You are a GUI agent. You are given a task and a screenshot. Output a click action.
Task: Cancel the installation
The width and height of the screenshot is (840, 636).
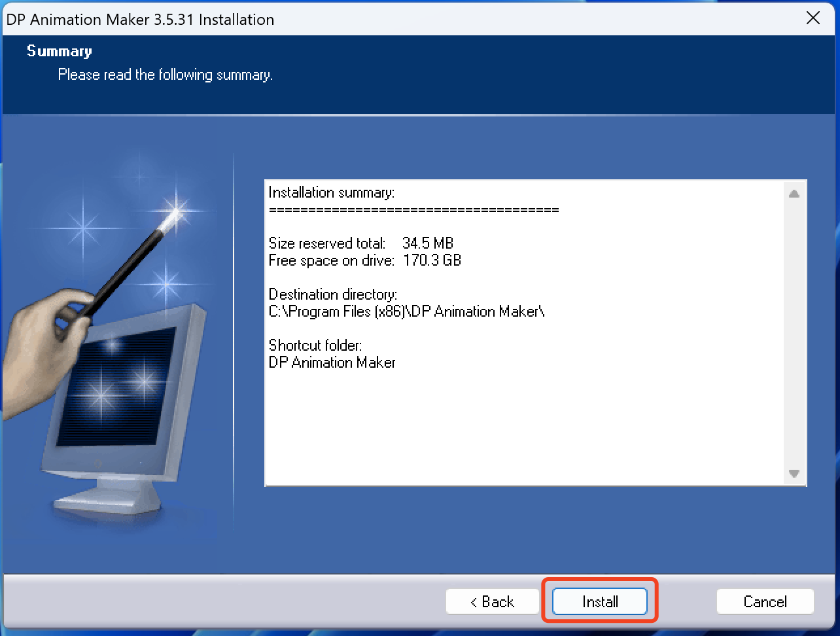point(765,601)
